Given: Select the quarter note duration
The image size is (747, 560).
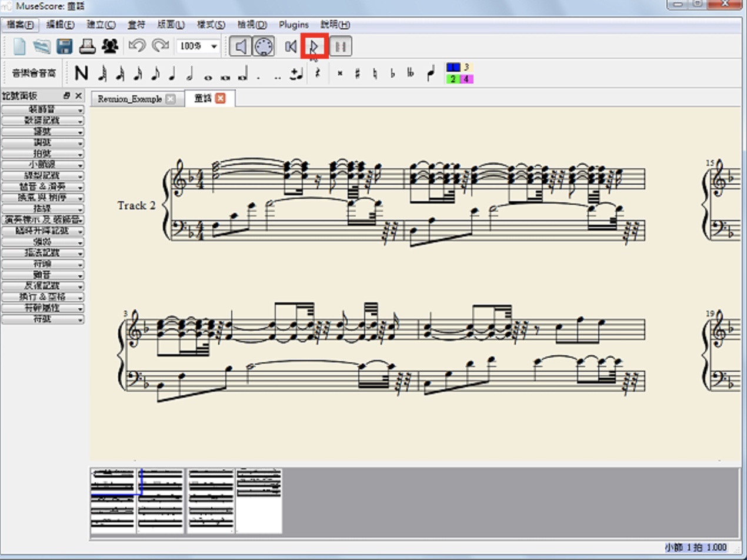Looking at the screenshot, I should [172, 73].
